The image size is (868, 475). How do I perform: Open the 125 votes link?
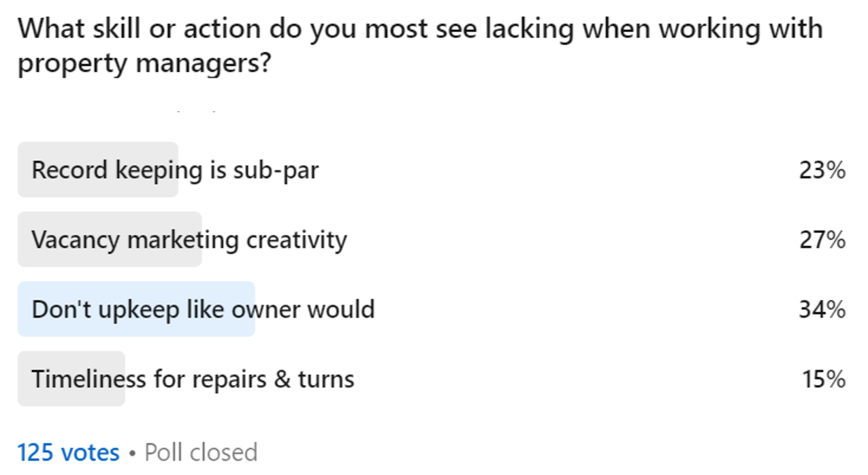[68, 453]
